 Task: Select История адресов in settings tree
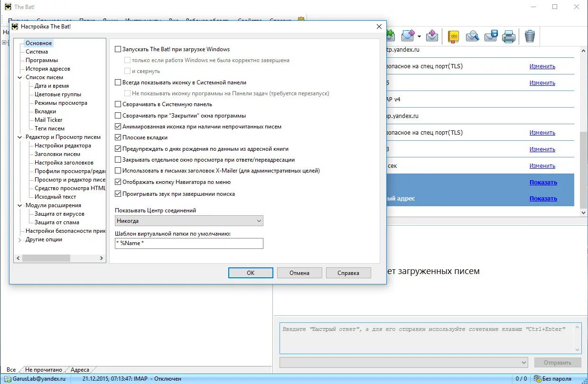pos(47,69)
